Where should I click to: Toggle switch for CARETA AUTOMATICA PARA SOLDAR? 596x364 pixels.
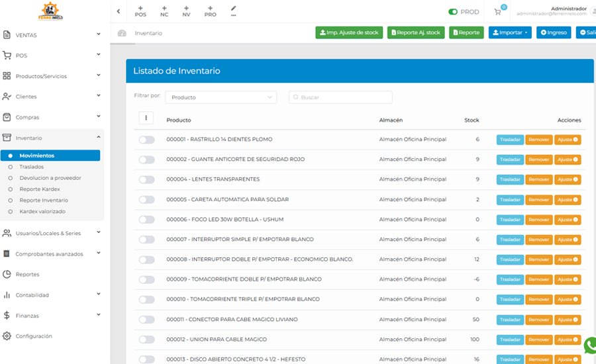coord(147,199)
